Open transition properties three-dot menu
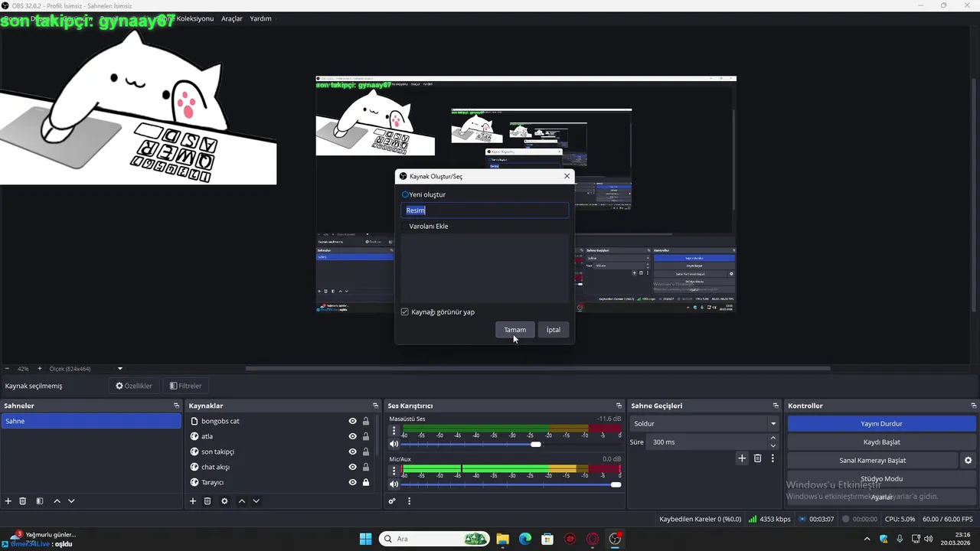 pos(773,458)
